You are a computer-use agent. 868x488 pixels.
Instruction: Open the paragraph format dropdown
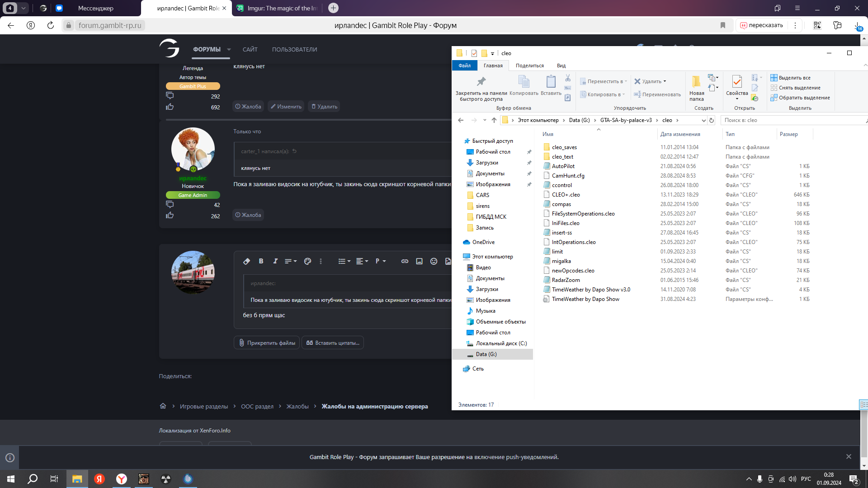[x=380, y=261]
